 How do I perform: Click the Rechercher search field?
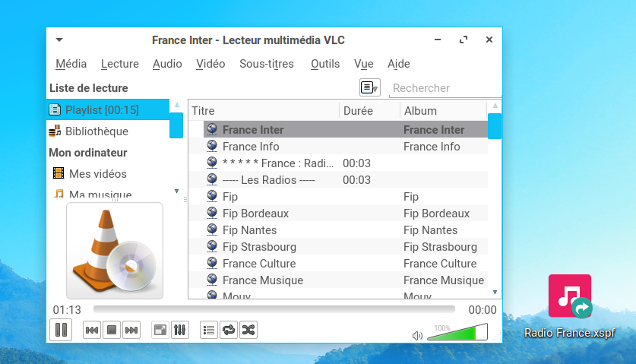click(x=445, y=88)
